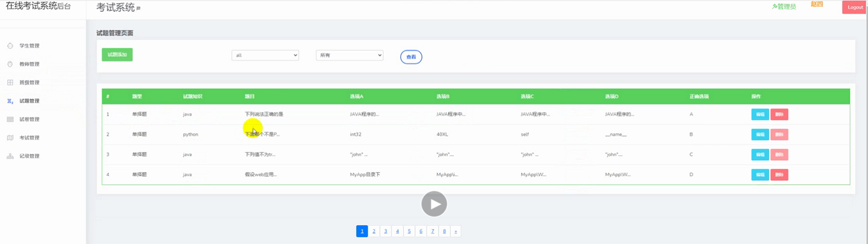Edit question row 1 (下列说法正确的是)
The image size is (868, 244).
coord(760,114)
